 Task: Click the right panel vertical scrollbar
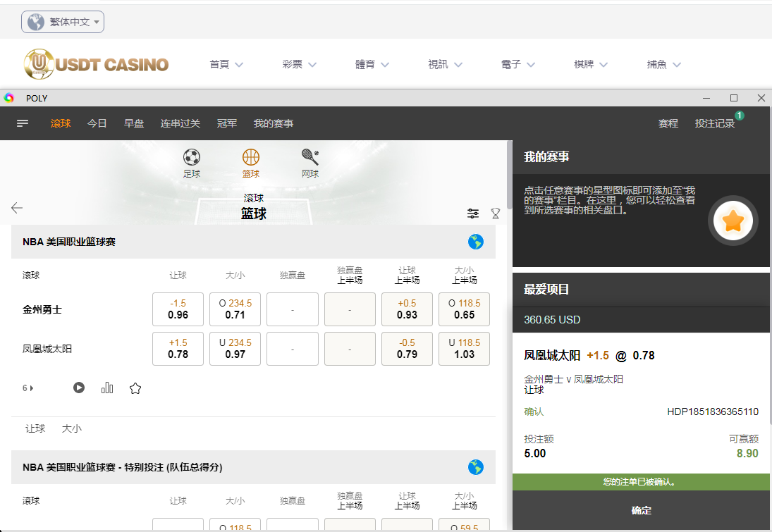pos(770,266)
